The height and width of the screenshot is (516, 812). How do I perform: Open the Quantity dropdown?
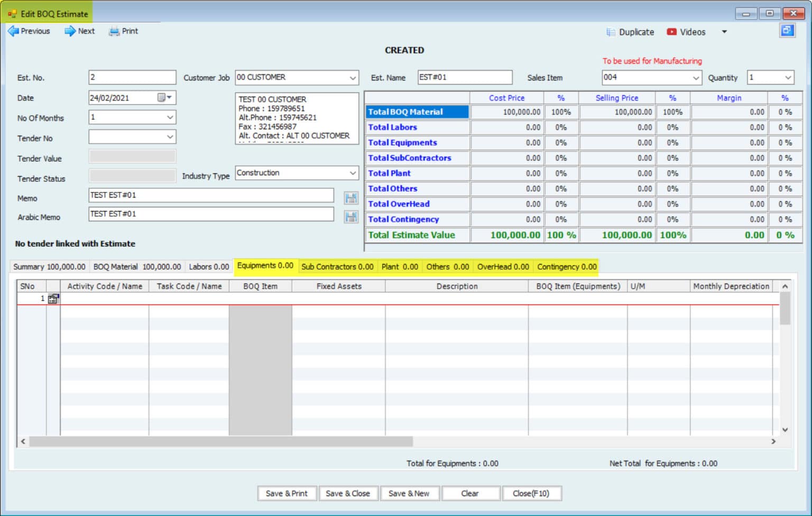[788, 78]
